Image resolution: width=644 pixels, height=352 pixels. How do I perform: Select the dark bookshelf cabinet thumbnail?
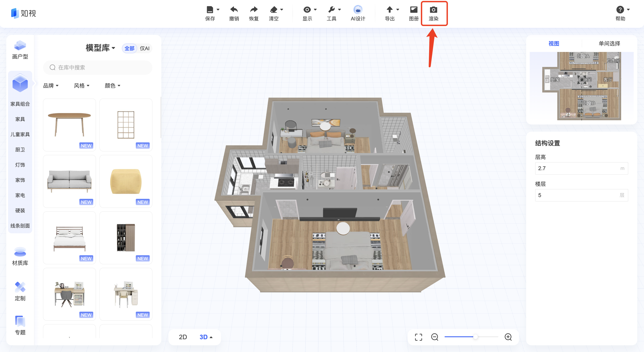pos(126,238)
